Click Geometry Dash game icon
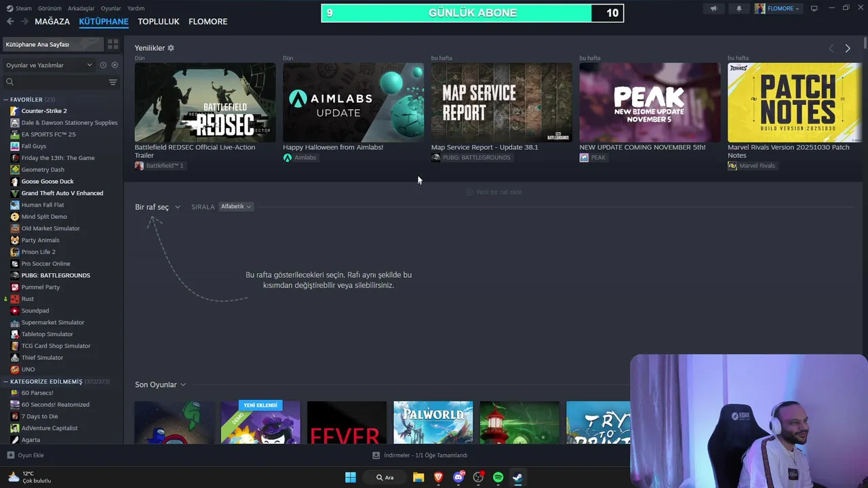The width and height of the screenshot is (868, 488). pos(15,169)
